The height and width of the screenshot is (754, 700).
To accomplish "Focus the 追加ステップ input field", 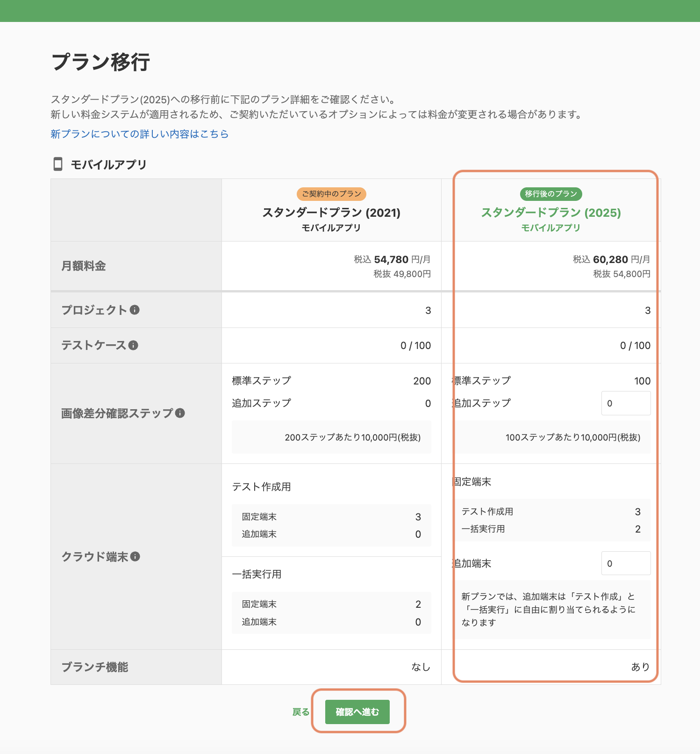I will tap(626, 403).
